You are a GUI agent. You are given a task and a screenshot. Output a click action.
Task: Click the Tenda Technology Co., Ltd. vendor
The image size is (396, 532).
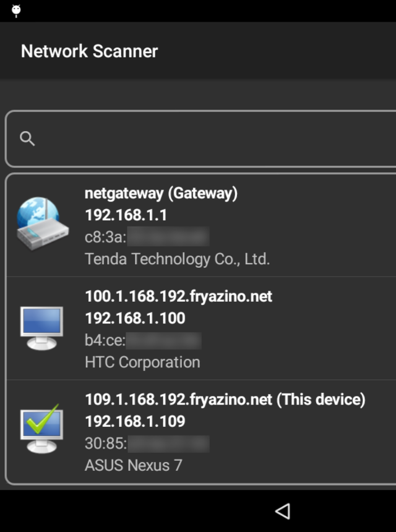point(177,259)
